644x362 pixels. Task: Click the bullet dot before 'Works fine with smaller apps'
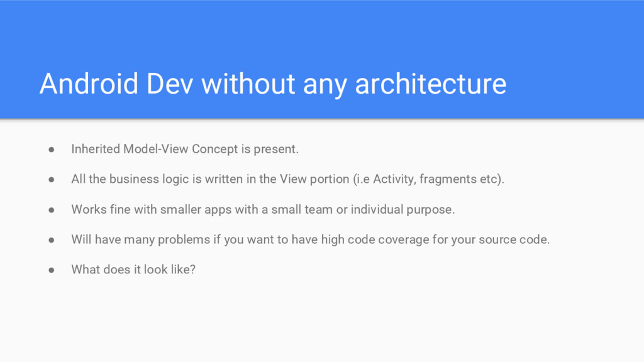[52, 210]
